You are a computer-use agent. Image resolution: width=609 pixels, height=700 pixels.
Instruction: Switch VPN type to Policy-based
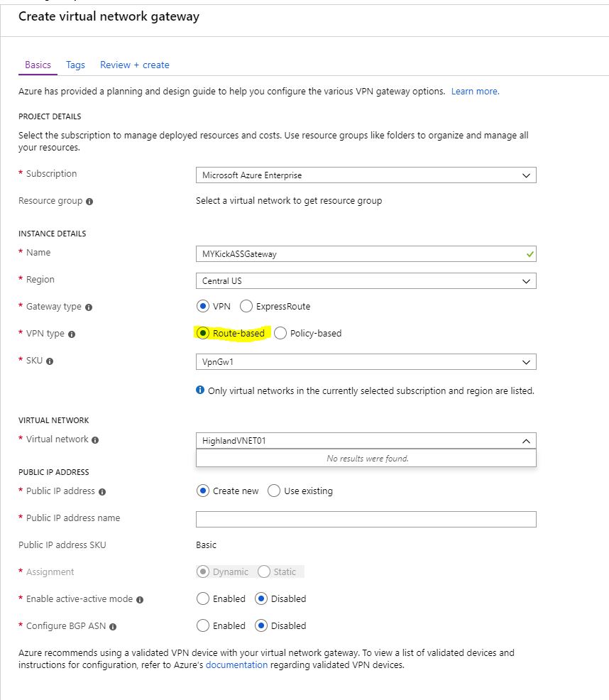coord(280,333)
